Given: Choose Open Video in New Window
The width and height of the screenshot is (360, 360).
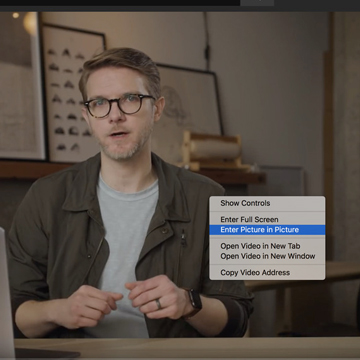Looking at the screenshot, I should click(x=267, y=256).
